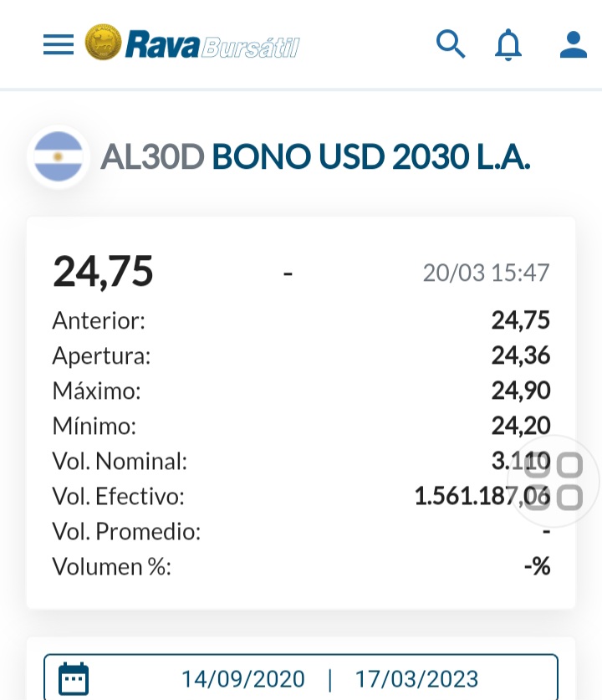The image size is (602, 700).
Task: Open the search magnifier icon
Action: (x=451, y=43)
